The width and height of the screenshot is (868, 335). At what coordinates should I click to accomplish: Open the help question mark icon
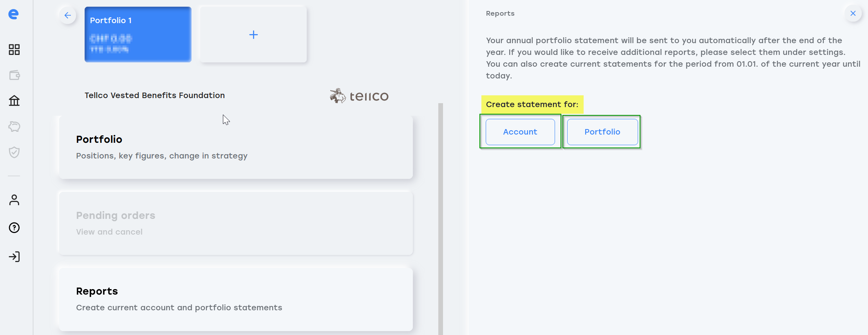tap(14, 228)
